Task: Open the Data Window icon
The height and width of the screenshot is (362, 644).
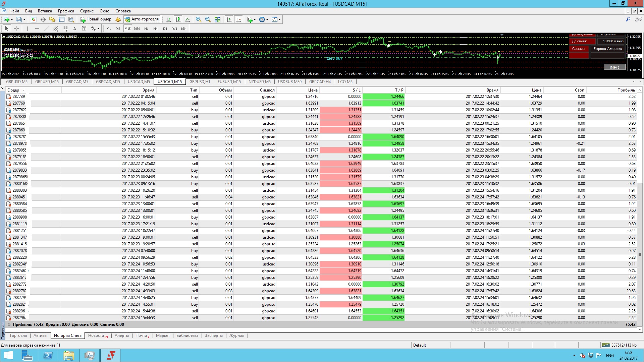Action: 43,19
